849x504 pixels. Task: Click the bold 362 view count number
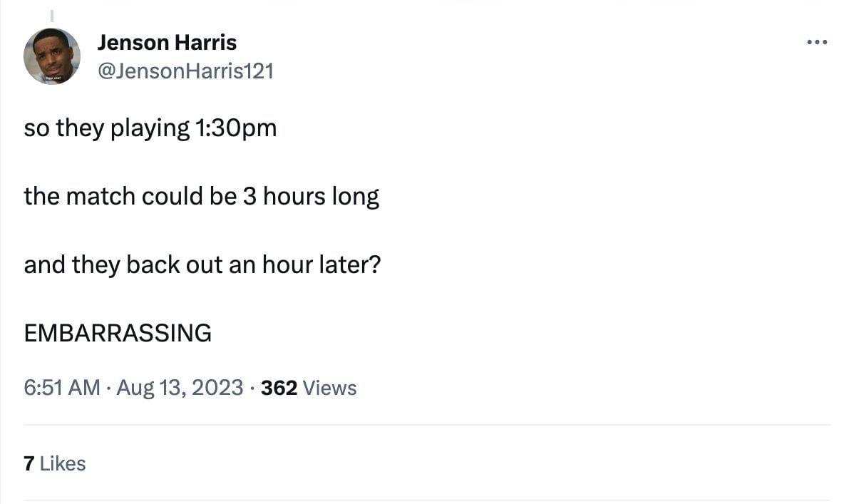pyautogui.click(x=279, y=388)
